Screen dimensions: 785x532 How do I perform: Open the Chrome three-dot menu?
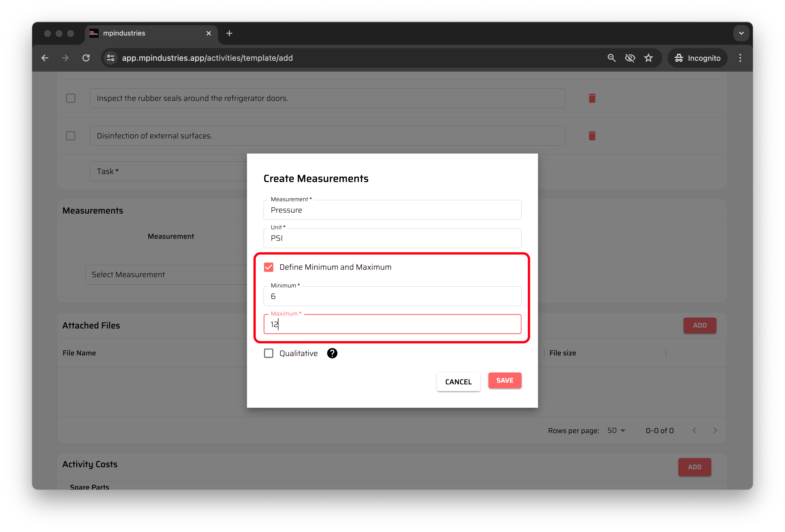coord(740,58)
